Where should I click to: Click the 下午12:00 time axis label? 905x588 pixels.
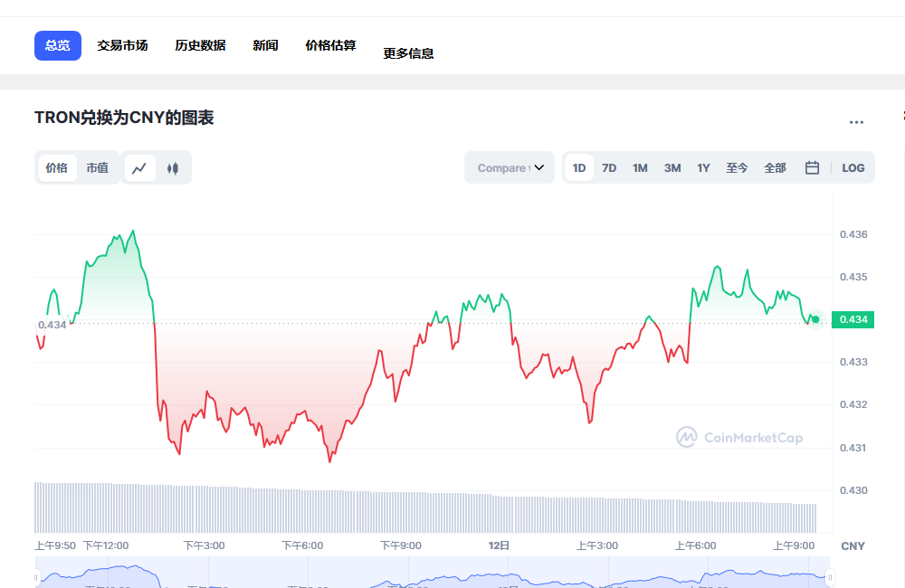point(106,545)
